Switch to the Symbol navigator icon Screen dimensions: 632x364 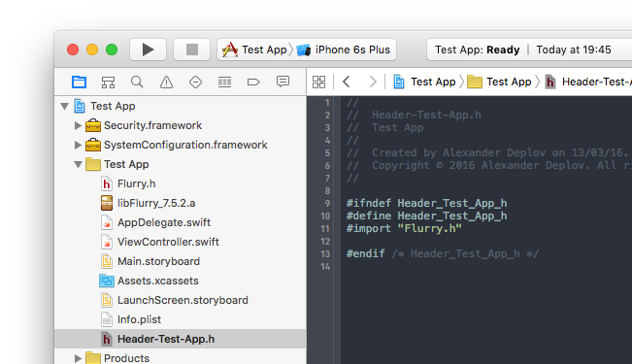108,83
